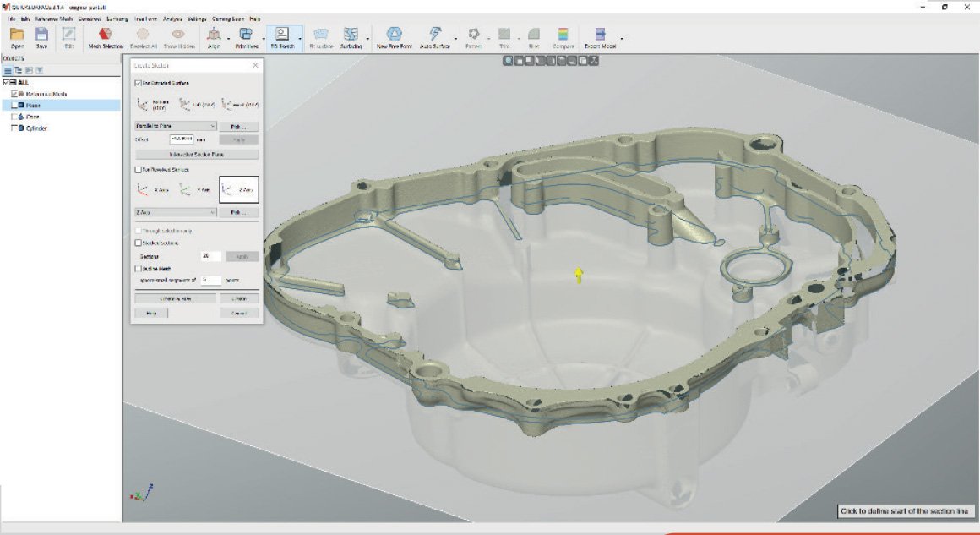Toggle visibility checkbox for Cone

coord(14,117)
